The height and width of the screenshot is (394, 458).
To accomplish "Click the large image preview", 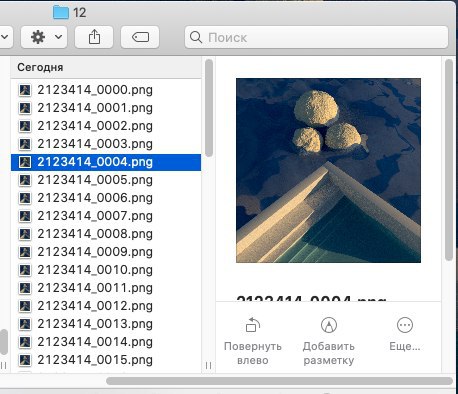I will click(x=328, y=170).
